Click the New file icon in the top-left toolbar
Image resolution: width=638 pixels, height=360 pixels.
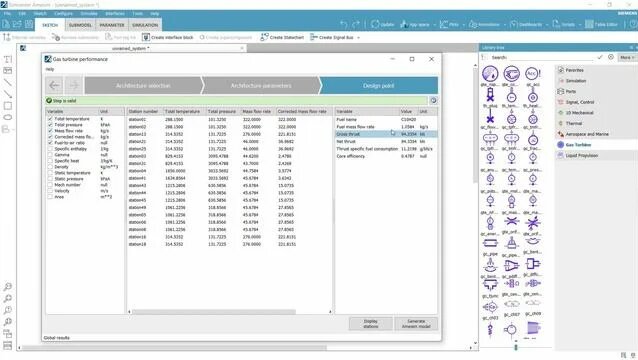pos(6,24)
